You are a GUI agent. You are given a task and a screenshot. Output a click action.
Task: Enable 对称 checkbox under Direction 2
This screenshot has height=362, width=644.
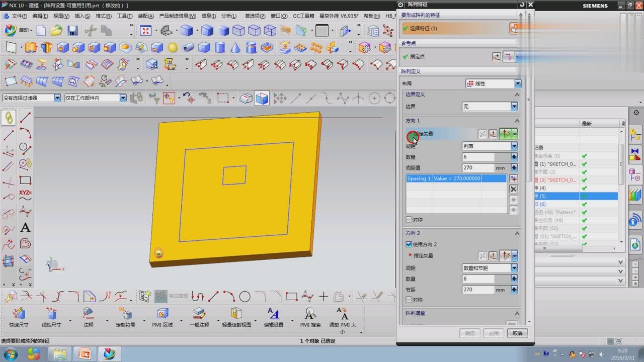coord(409,300)
